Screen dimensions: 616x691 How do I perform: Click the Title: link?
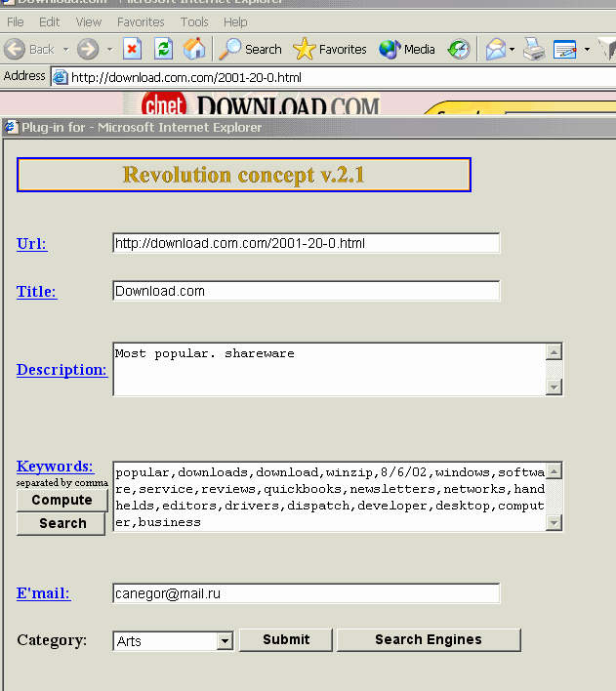click(x=36, y=292)
